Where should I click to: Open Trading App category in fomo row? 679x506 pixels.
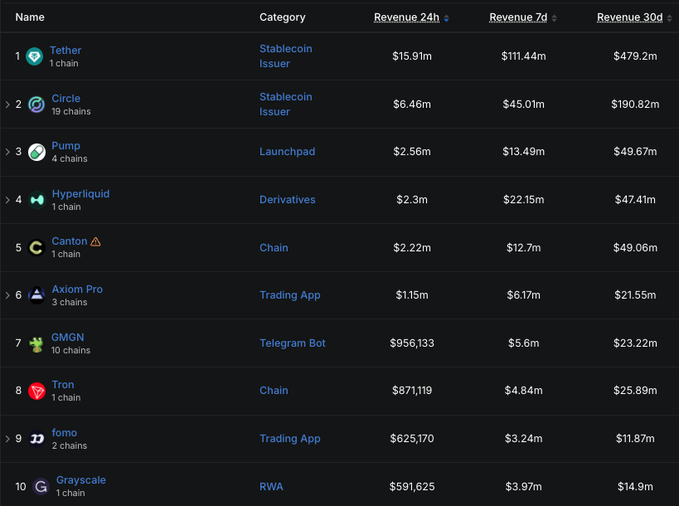[290, 439]
